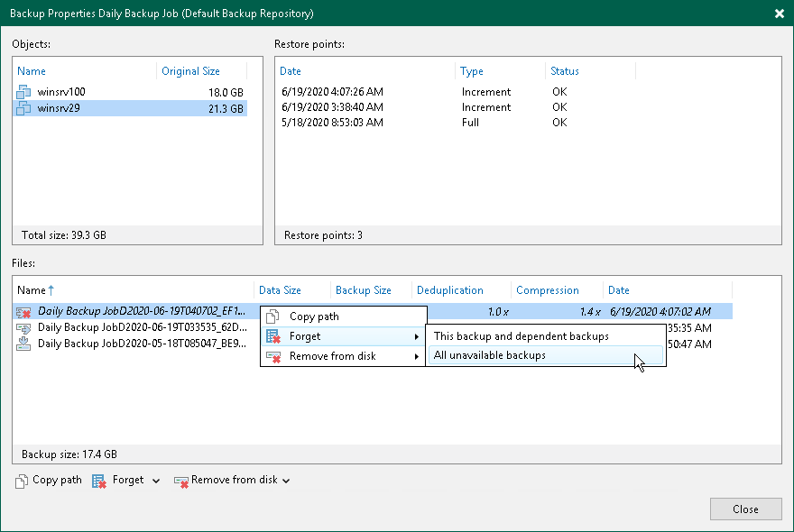
Task: Click the file icon of the 2020-05-18T085047 backup
Action: (24, 344)
